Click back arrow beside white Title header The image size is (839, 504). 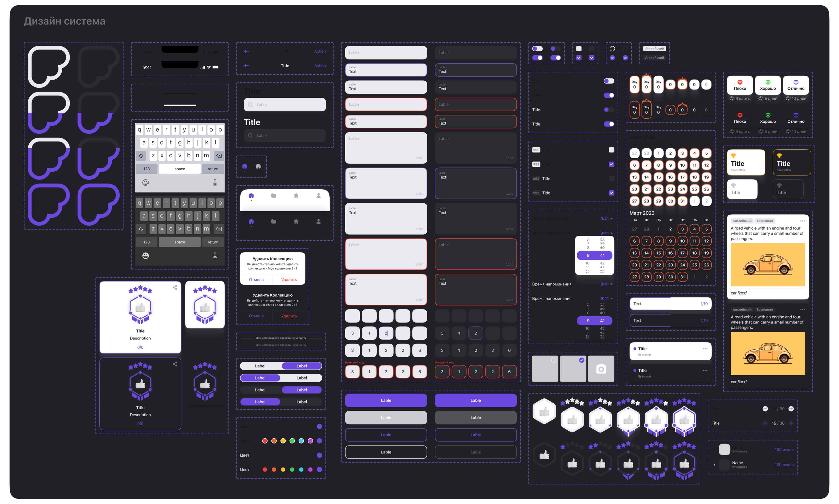tap(247, 66)
